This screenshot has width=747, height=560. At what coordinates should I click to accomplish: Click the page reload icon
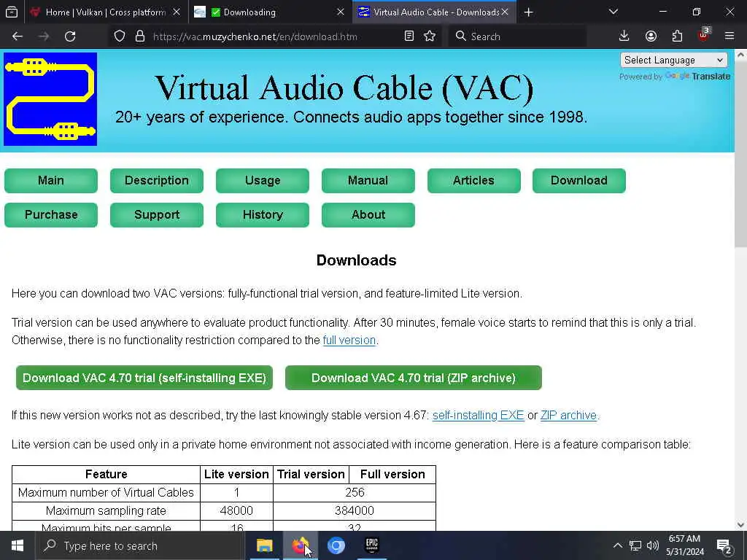pos(70,36)
